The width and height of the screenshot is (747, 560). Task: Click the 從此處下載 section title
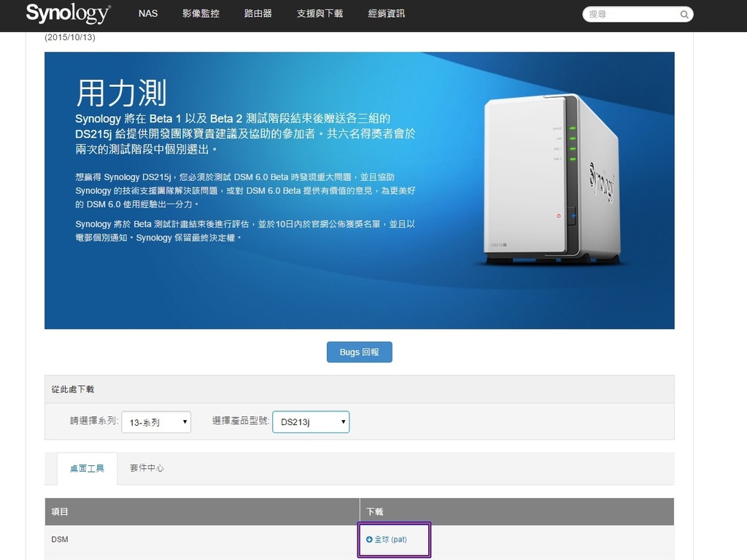tap(73, 389)
